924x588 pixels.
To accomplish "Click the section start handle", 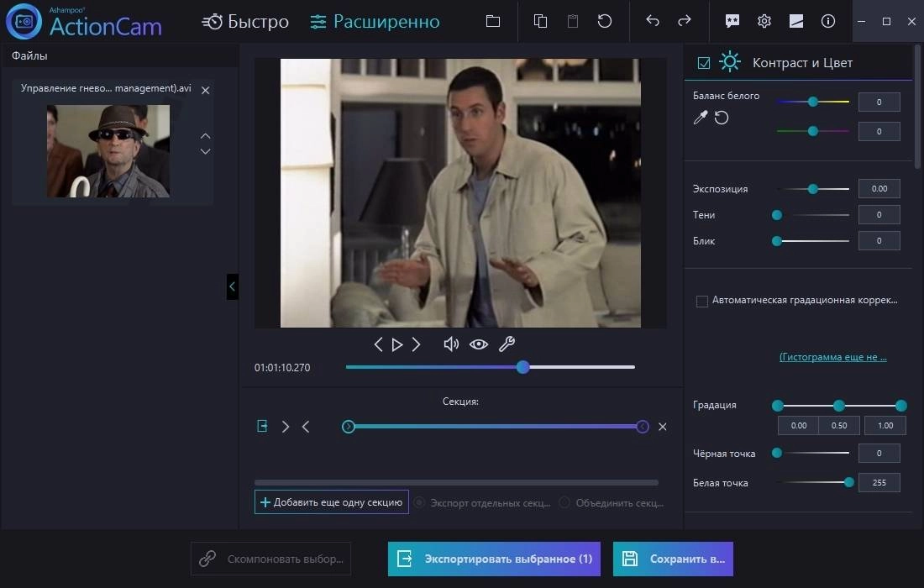I will [349, 427].
